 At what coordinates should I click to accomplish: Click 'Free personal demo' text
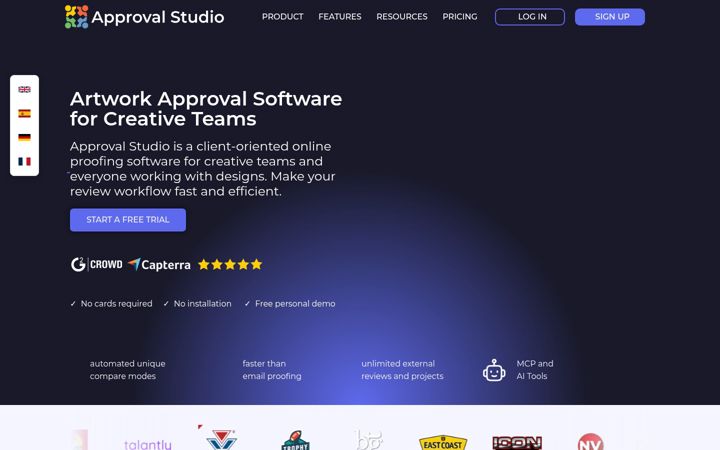click(295, 304)
